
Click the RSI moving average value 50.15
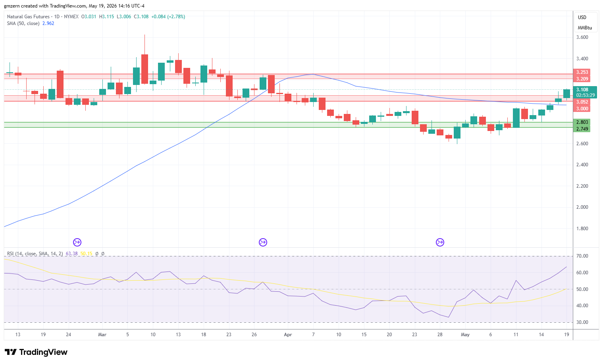point(86,254)
